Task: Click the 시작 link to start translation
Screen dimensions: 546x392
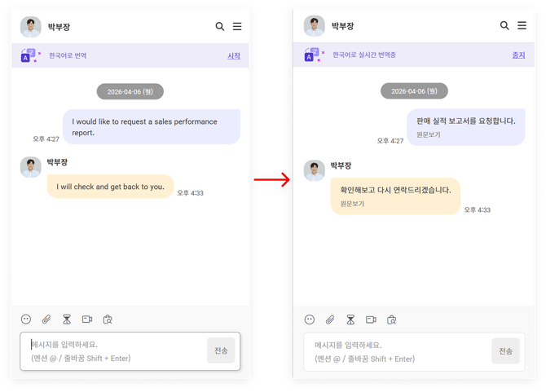Action: pos(234,56)
